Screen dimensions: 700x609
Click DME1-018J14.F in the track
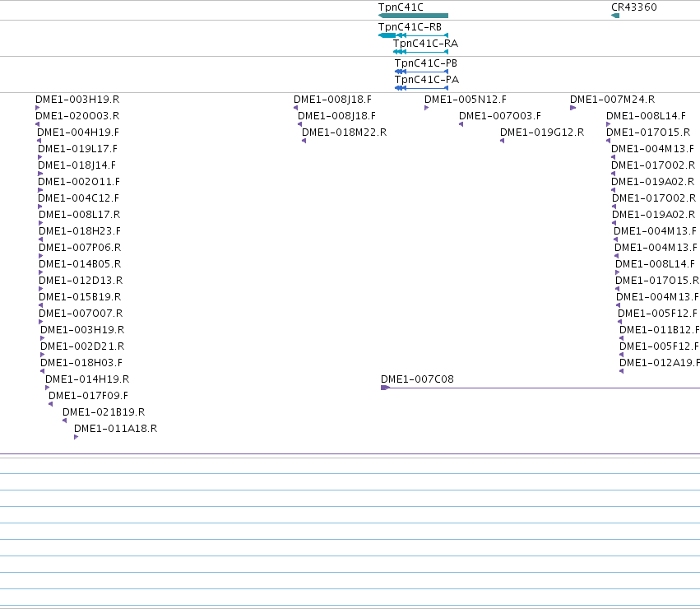76,165
